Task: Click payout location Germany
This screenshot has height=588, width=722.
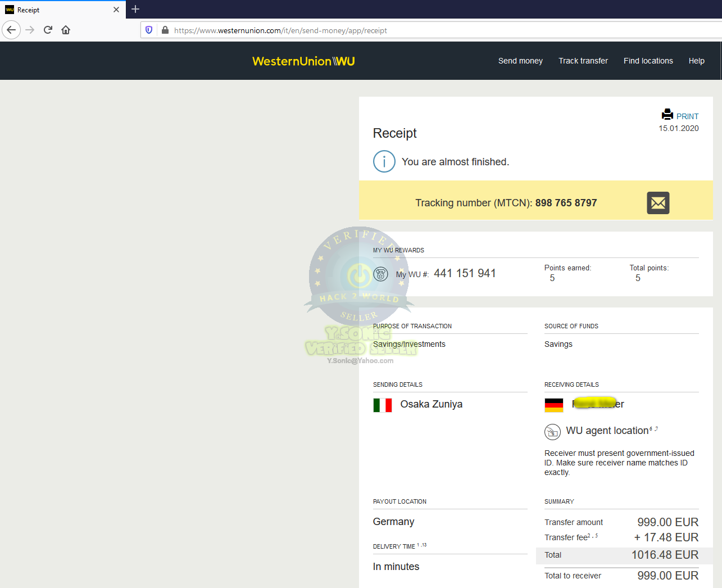Action: (393, 522)
